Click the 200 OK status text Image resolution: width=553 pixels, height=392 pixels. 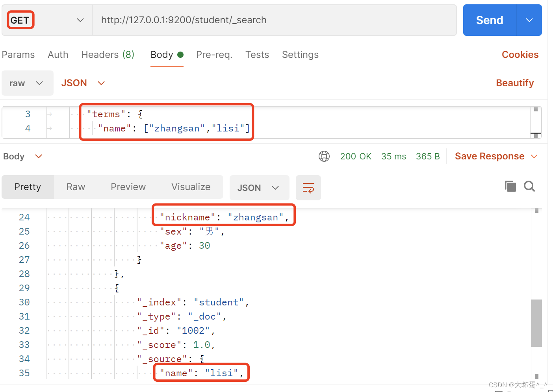coord(356,156)
